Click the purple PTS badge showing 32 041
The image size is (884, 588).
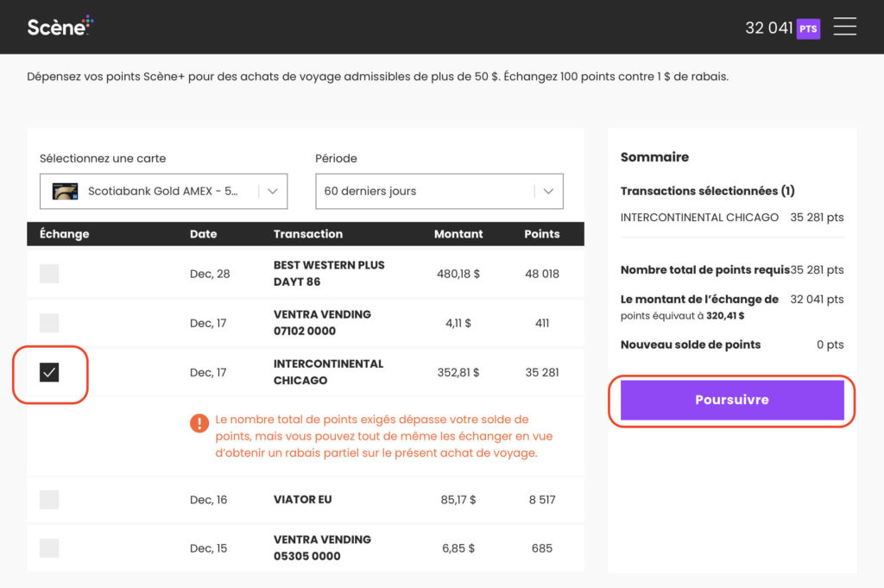[x=809, y=28]
